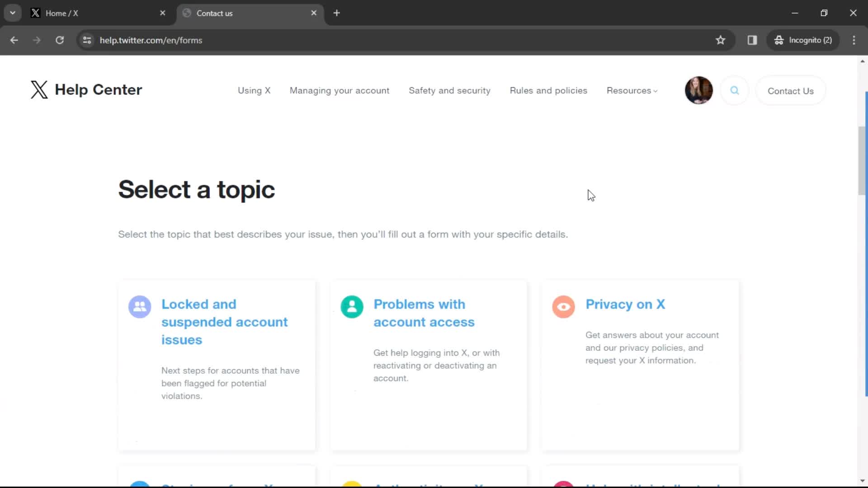Open the profile avatar in header

(x=699, y=90)
